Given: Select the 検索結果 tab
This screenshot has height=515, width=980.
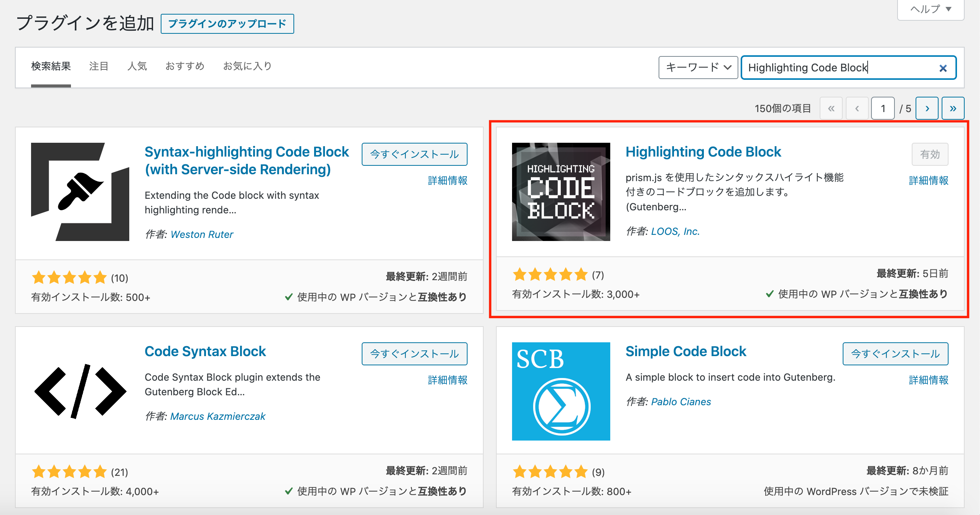Looking at the screenshot, I should coord(51,66).
